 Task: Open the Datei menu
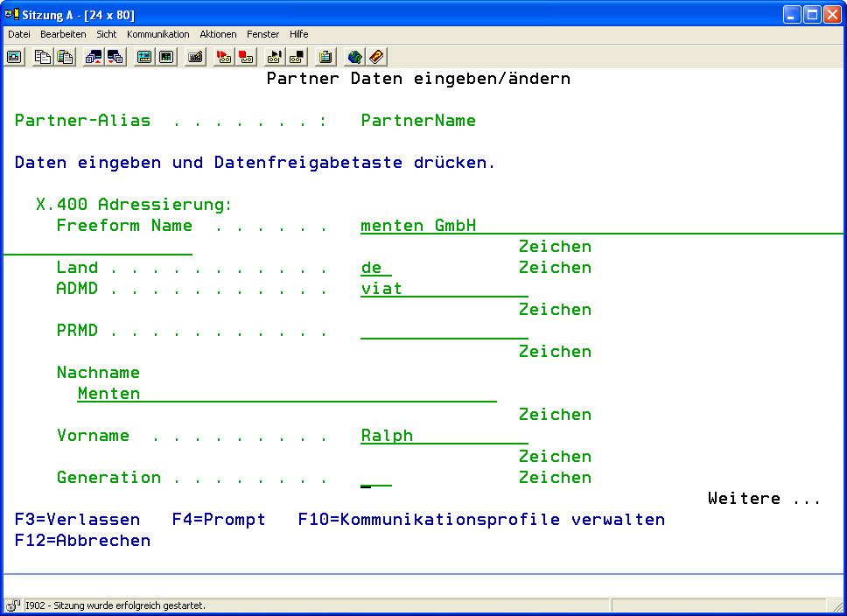tap(19, 34)
